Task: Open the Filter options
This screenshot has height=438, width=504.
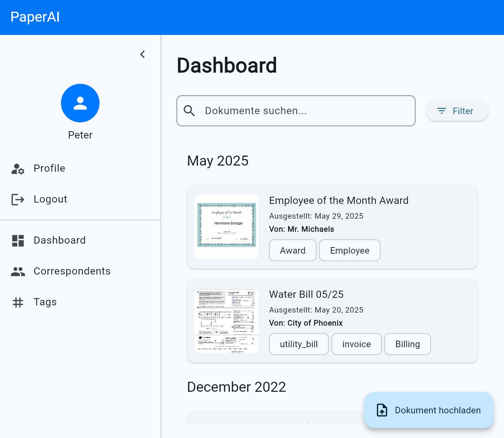Action: point(456,111)
